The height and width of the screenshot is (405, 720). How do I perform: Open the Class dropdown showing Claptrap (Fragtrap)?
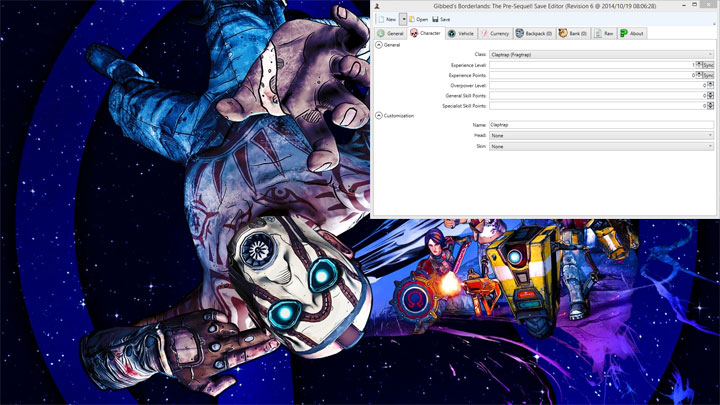[x=601, y=55]
